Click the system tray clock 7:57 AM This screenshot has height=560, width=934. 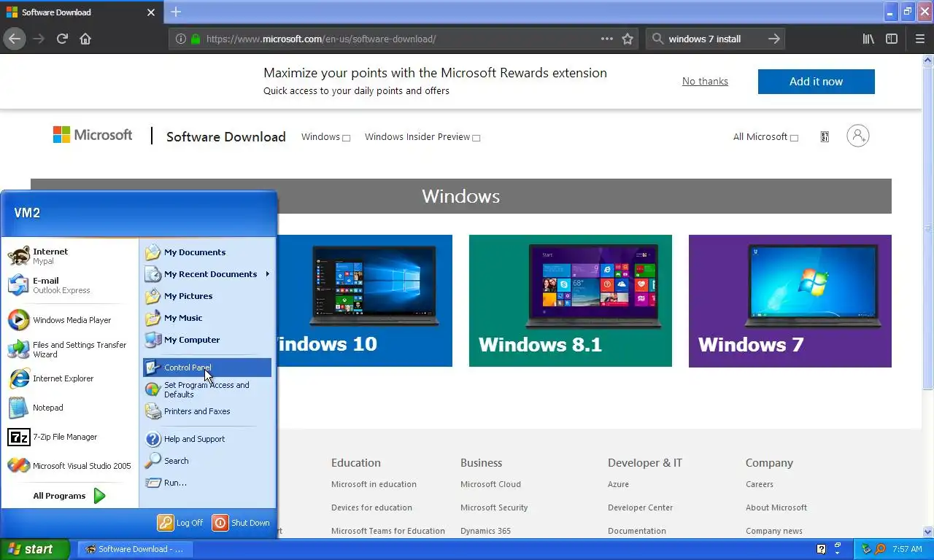(x=907, y=549)
